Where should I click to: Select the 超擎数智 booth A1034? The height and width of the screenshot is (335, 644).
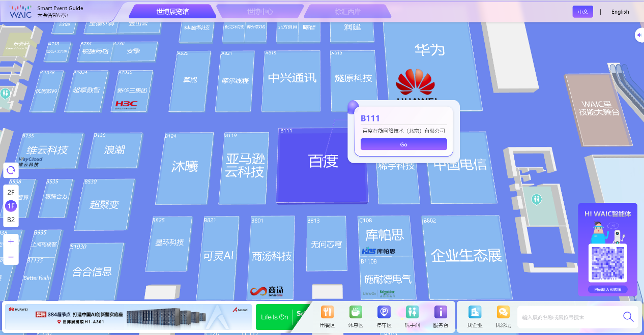click(86, 90)
